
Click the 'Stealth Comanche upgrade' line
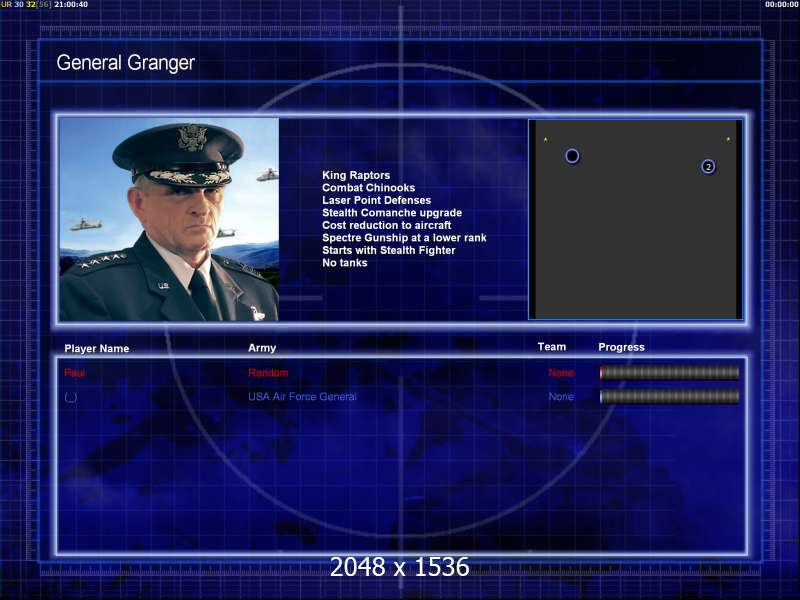pos(392,213)
